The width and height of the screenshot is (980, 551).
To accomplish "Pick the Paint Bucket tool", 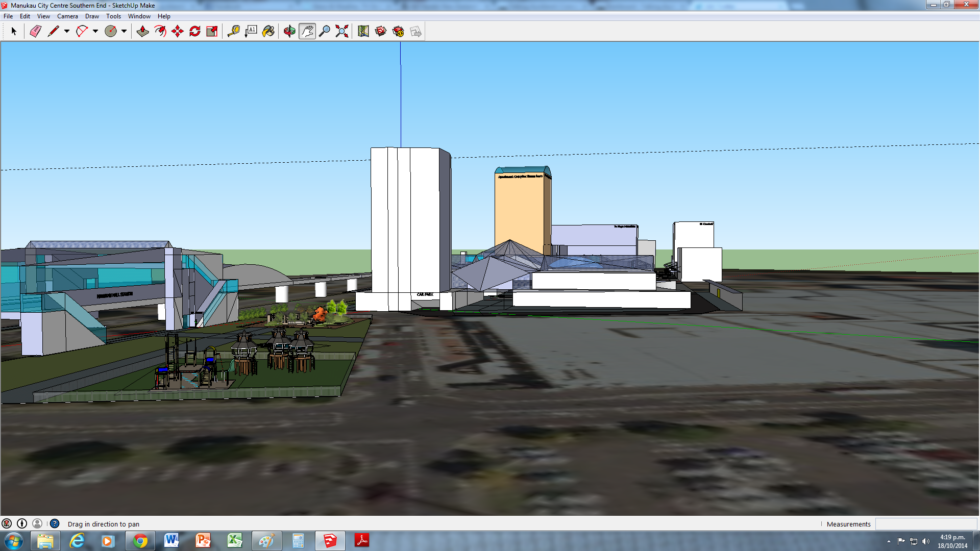I will click(268, 32).
